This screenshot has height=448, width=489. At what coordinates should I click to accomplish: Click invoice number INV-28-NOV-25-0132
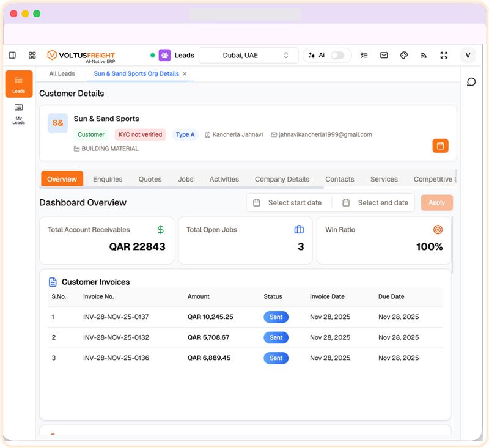point(116,337)
